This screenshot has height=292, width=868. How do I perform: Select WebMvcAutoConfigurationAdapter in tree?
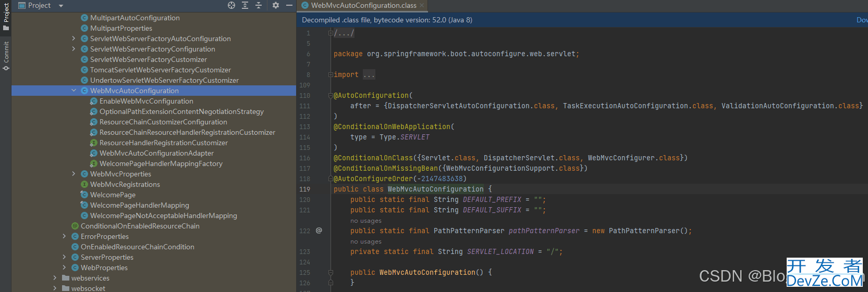pos(156,153)
